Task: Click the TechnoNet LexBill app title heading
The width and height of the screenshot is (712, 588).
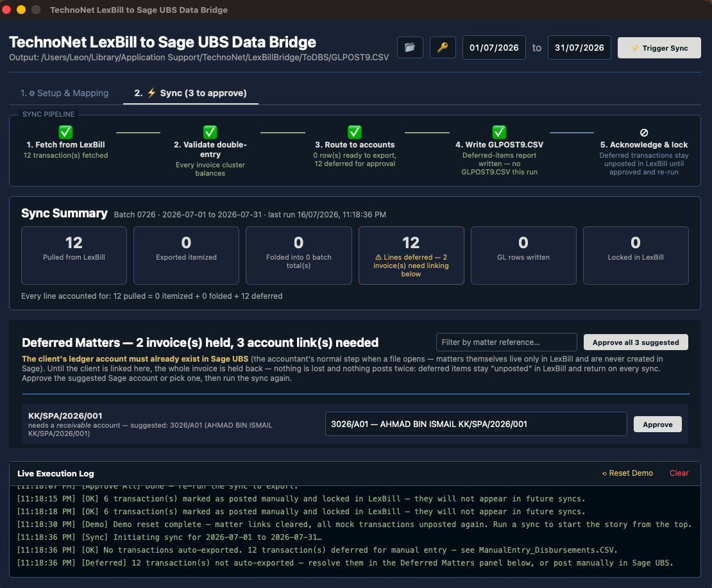Action: pos(162,42)
